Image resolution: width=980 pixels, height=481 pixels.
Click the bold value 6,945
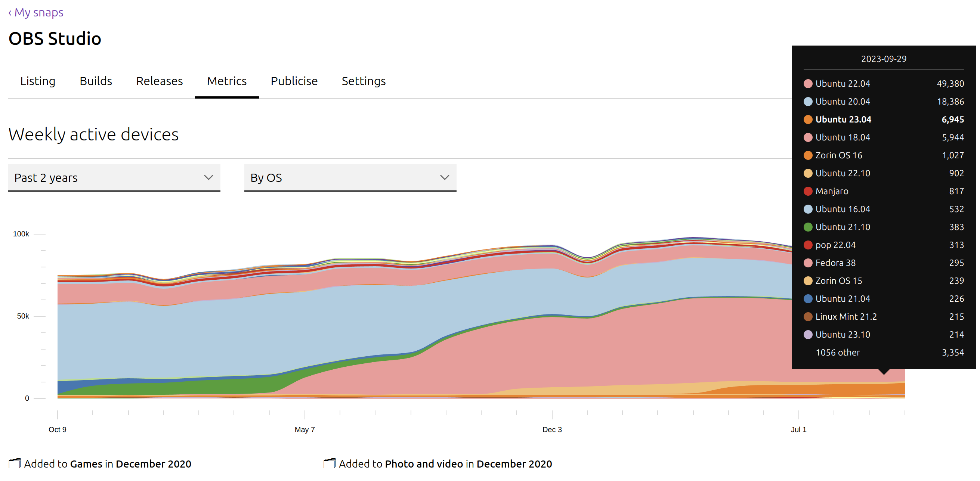[953, 120]
